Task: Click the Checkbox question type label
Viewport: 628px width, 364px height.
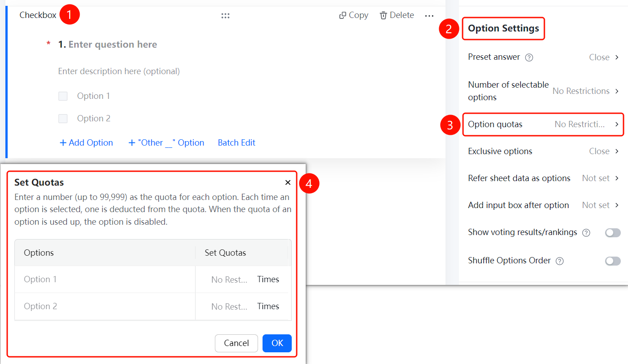Action: 38,15
